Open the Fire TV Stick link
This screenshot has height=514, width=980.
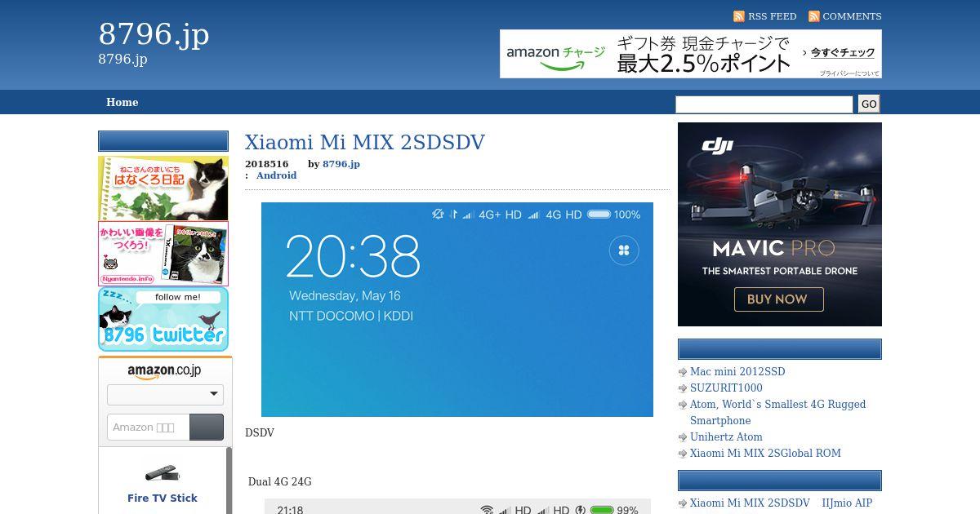(163, 498)
